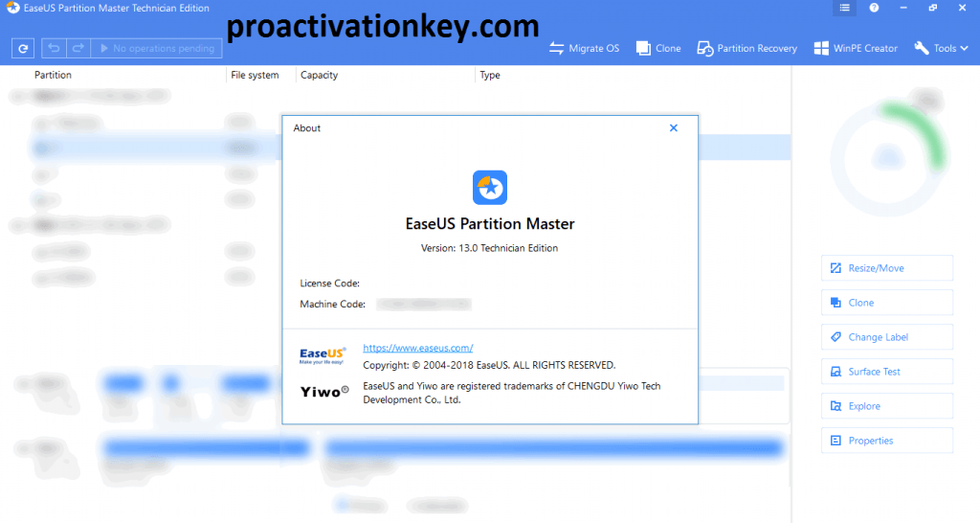980x523 pixels.
Task: Open Properties from the side panel
Action: tap(886, 441)
